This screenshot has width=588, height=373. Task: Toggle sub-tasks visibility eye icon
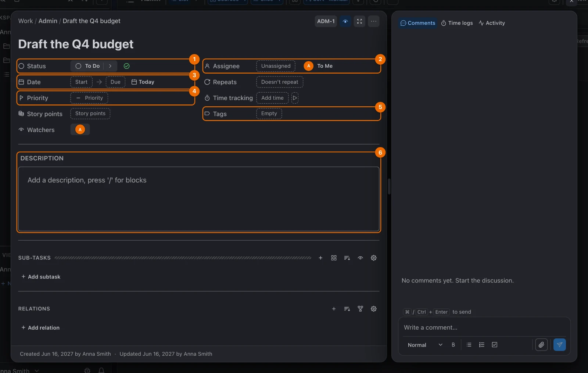(361, 258)
